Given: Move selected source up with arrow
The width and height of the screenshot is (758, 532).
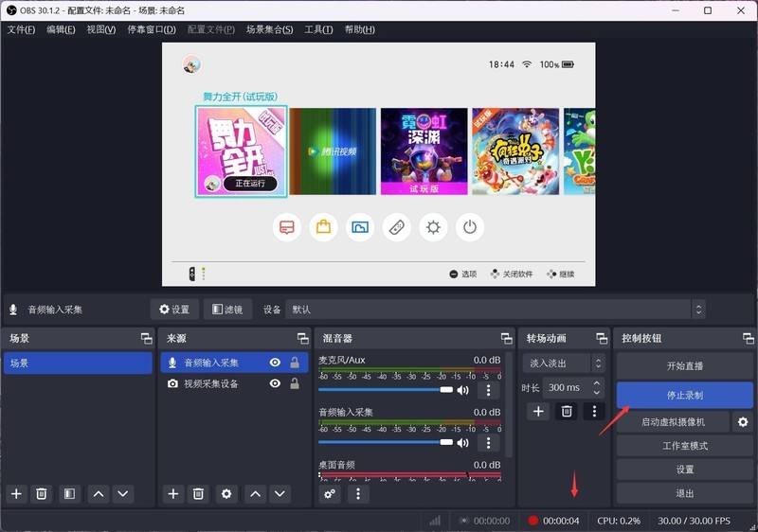Looking at the screenshot, I should [255, 493].
